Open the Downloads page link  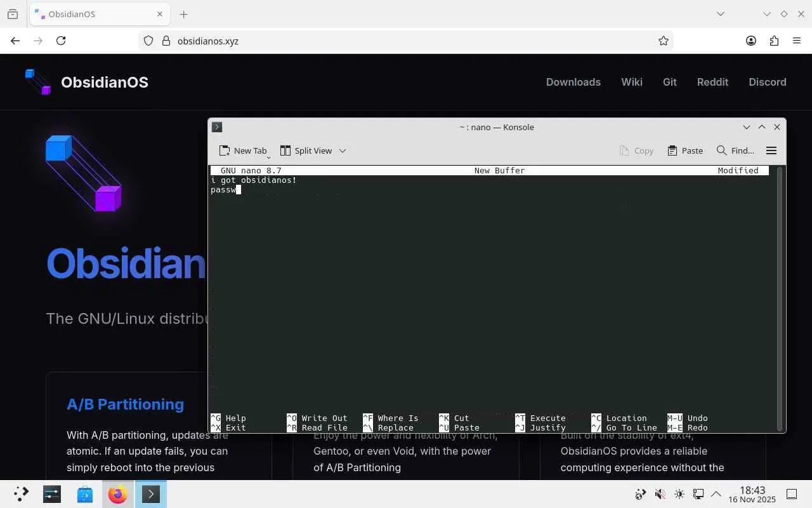pyautogui.click(x=573, y=82)
